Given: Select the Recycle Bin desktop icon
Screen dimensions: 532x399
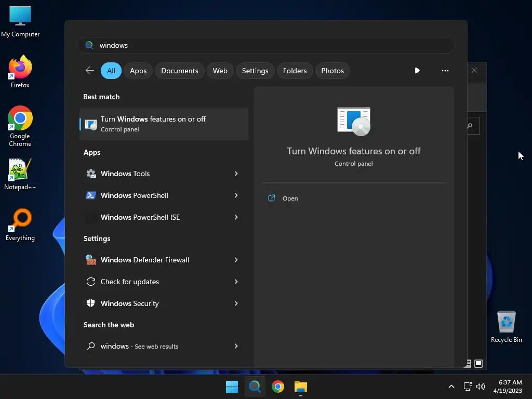Looking at the screenshot, I should pos(506,326).
